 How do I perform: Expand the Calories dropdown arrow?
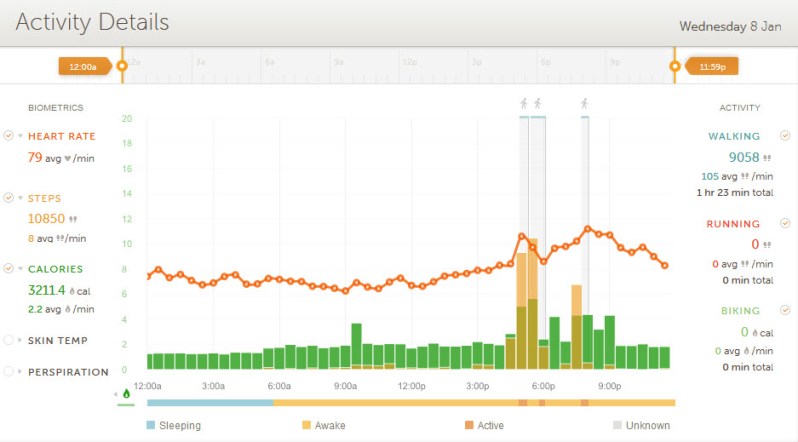tap(20, 270)
